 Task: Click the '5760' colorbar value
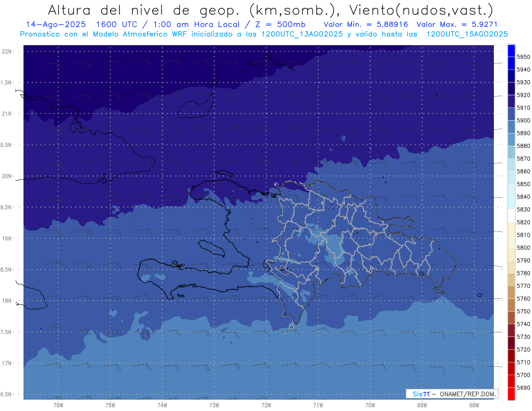coord(524,298)
